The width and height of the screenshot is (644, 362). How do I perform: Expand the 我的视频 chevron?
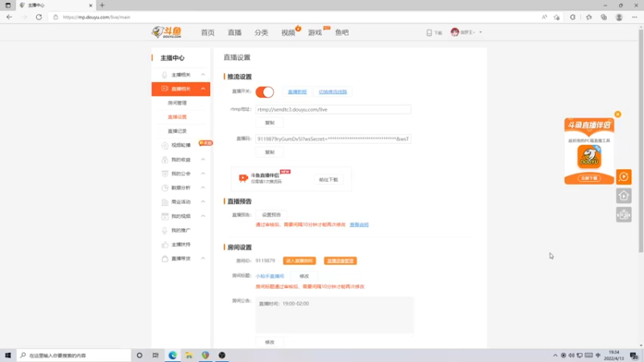(x=203, y=216)
